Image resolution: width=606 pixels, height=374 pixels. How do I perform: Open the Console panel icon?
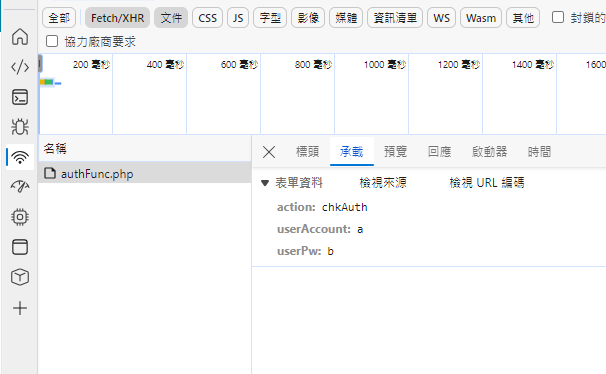[20, 97]
